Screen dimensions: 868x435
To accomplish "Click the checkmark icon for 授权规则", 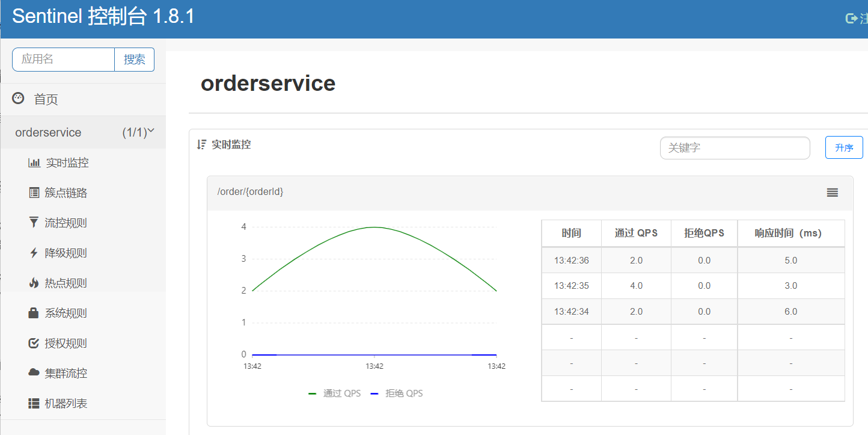I will tap(34, 343).
